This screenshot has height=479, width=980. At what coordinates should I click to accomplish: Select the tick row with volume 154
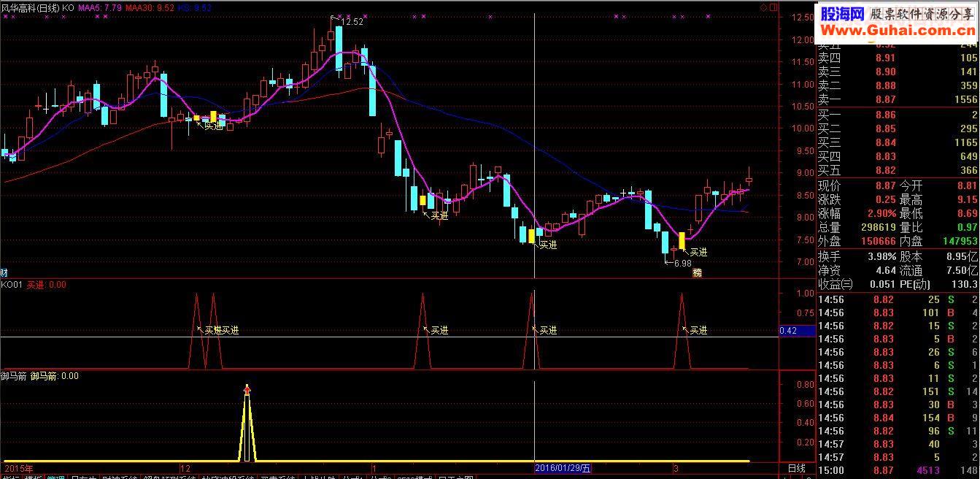(897, 418)
